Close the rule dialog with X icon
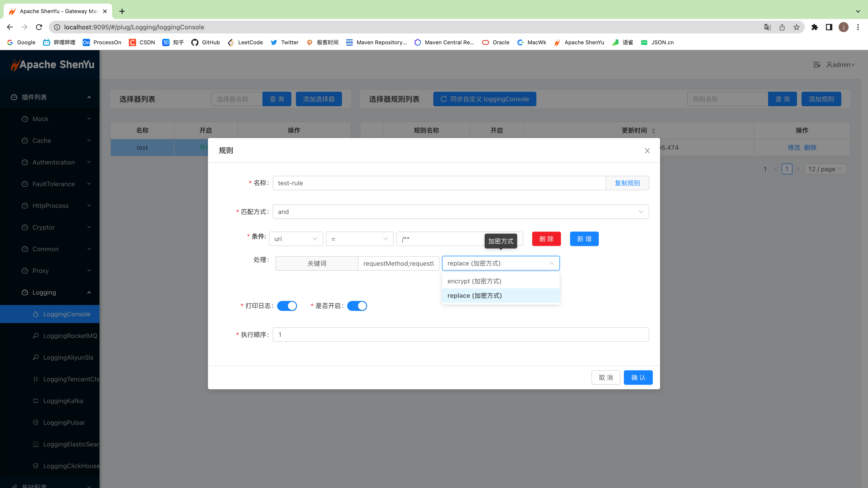868x488 pixels. coord(647,150)
